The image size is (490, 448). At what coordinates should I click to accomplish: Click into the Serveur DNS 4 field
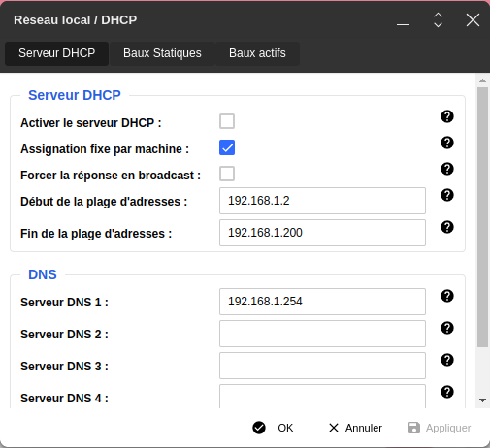[322, 397]
